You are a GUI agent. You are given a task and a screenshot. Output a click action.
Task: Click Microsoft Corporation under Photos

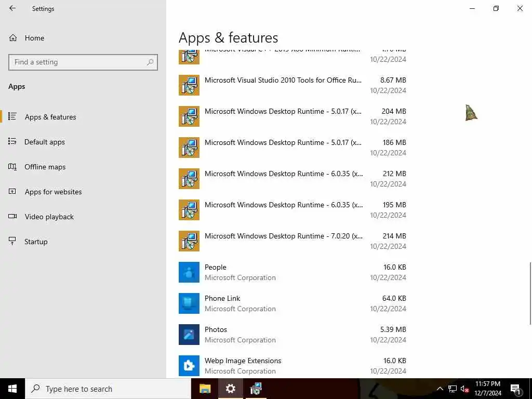240,340
